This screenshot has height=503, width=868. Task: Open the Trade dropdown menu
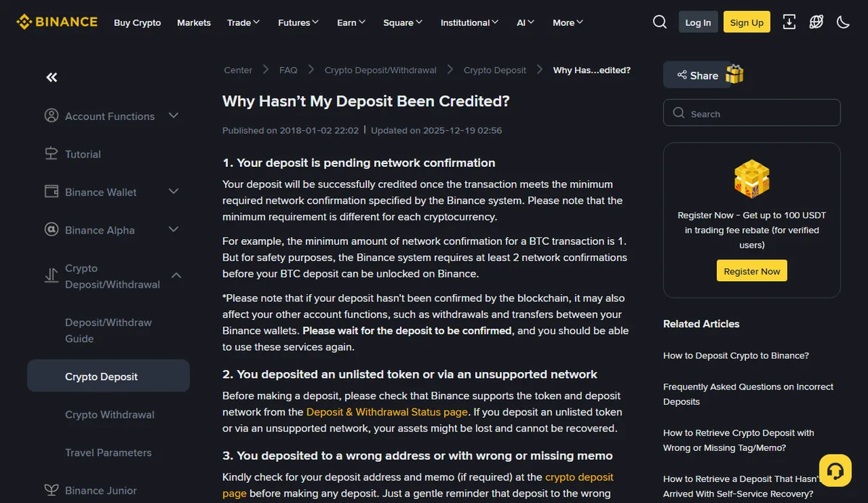244,22
